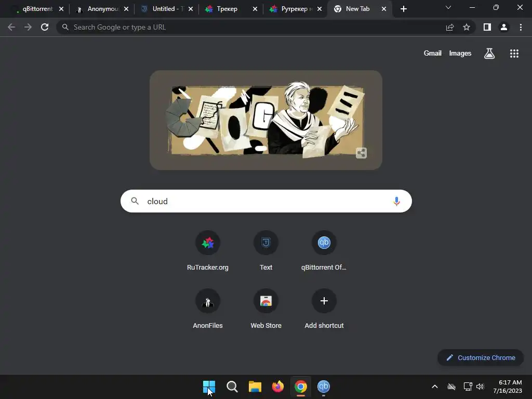Go back using the browser back arrow
532x399 pixels.
11,27
